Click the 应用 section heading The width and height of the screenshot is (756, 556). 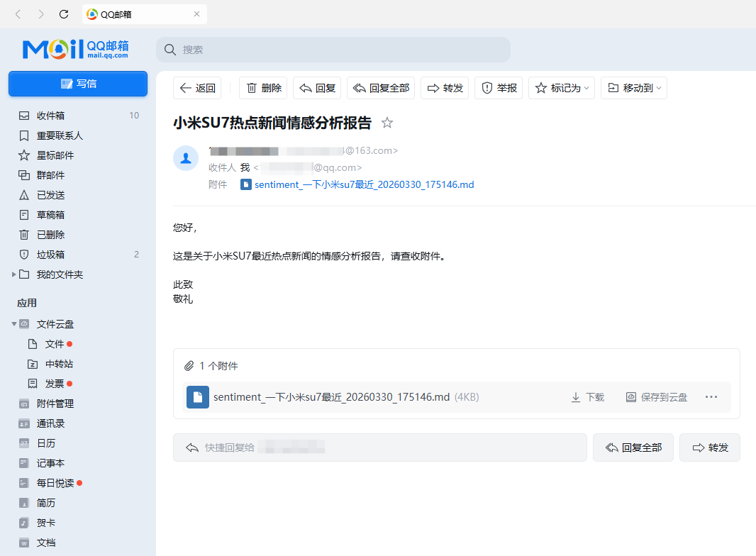(27, 303)
